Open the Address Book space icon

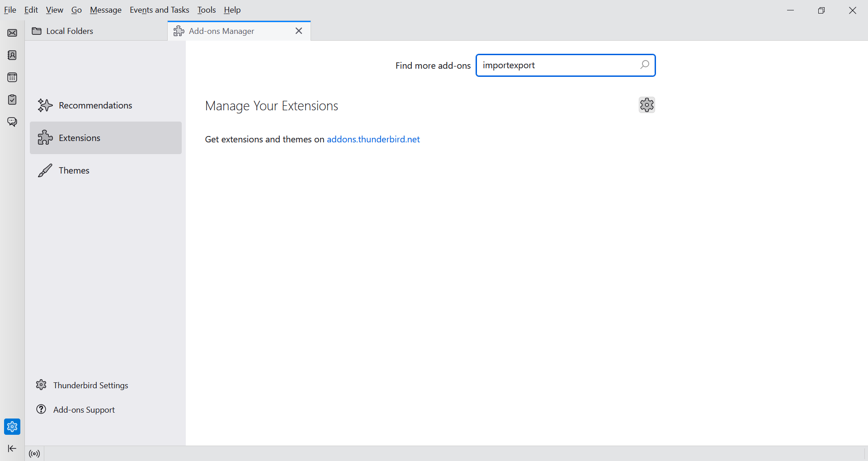[x=12, y=55]
